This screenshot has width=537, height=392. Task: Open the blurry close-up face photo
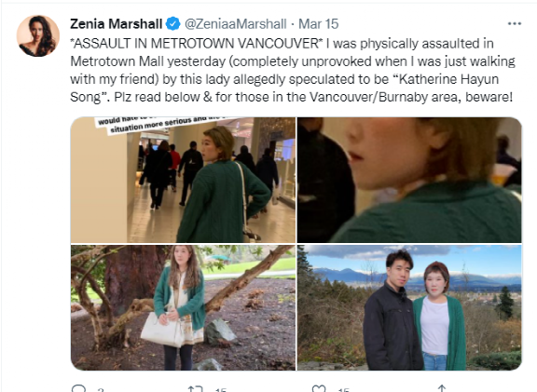(409, 180)
